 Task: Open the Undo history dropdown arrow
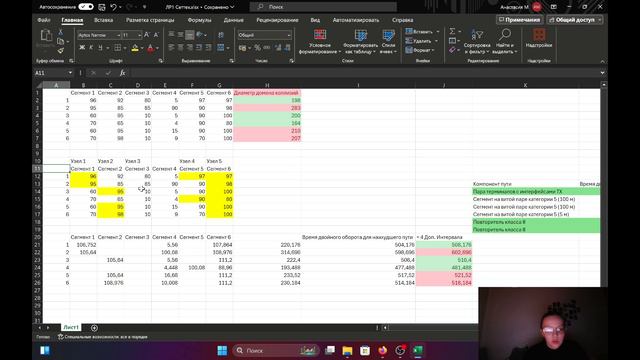click(120, 7)
